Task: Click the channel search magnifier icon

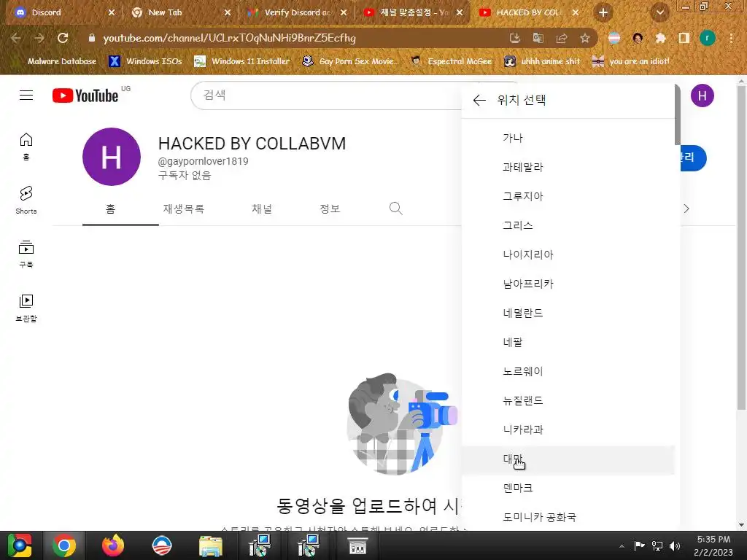Action: coord(395,209)
